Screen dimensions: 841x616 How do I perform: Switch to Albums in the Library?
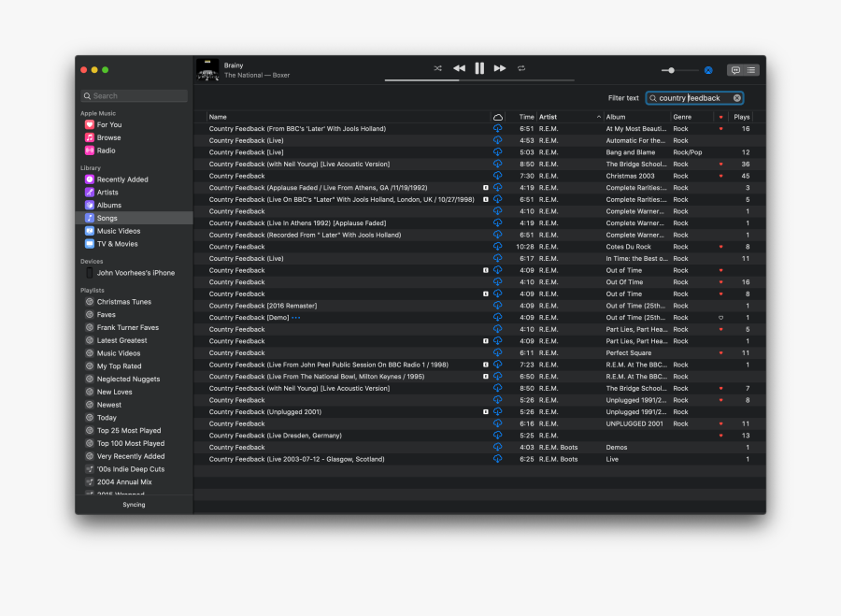109,205
